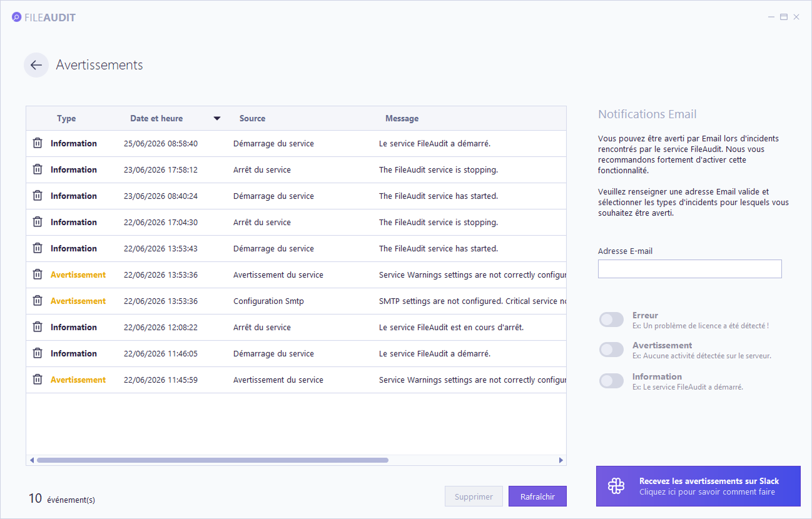
Task: Sort by the Type column header
Action: 66,118
